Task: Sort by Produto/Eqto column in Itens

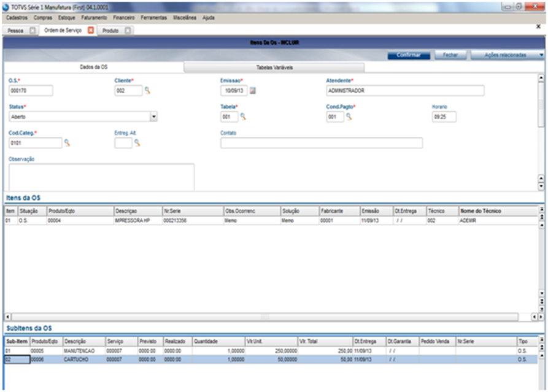Action: tap(80, 211)
